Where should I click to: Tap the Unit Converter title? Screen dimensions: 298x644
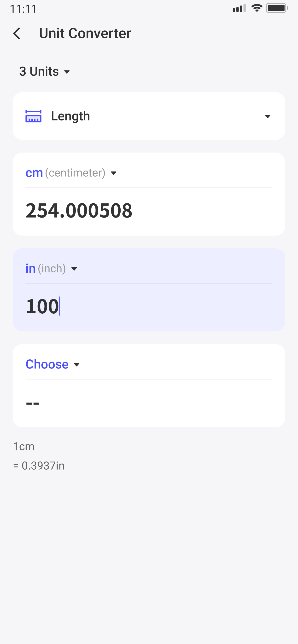click(x=85, y=34)
